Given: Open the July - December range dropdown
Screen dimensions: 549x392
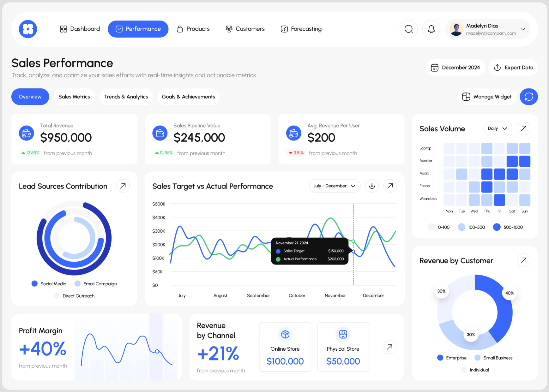Looking at the screenshot, I should pos(334,186).
